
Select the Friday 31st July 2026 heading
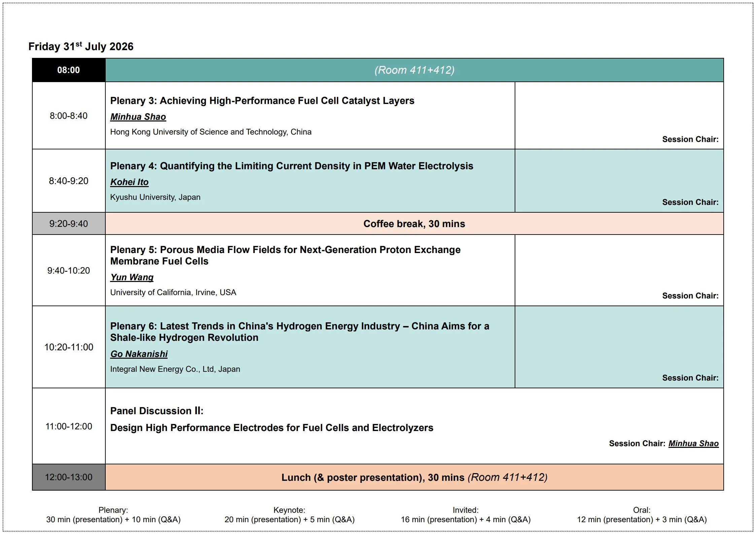coord(81,46)
